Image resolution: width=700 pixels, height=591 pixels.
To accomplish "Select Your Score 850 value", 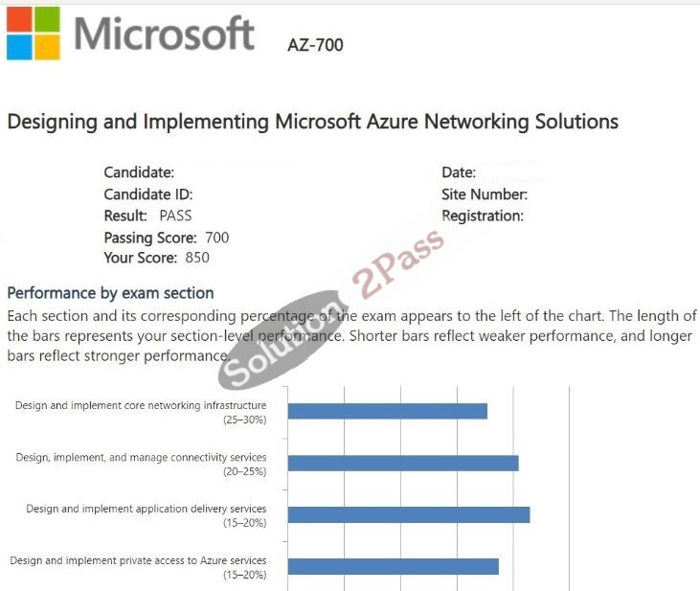I will click(197, 258).
